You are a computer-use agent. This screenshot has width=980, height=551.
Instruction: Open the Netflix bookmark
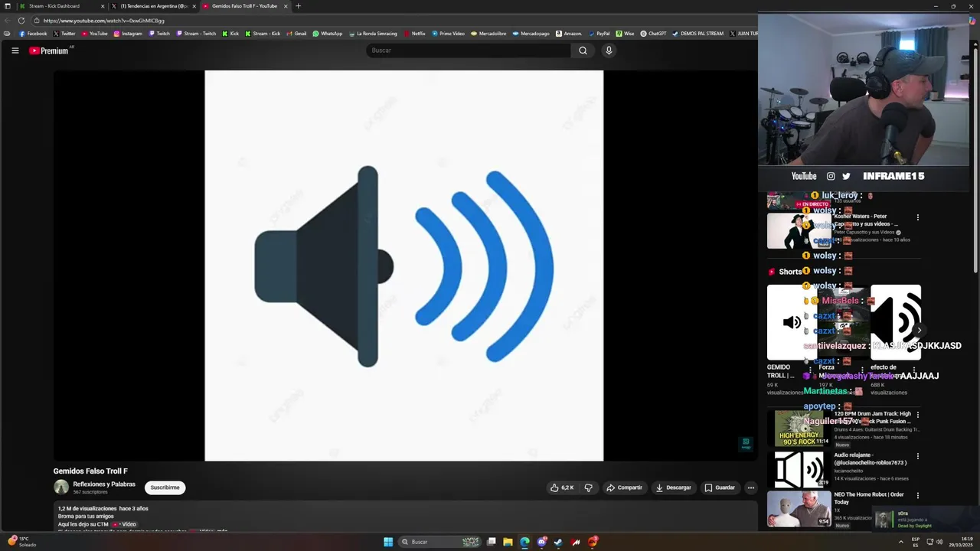pyautogui.click(x=414, y=34)
